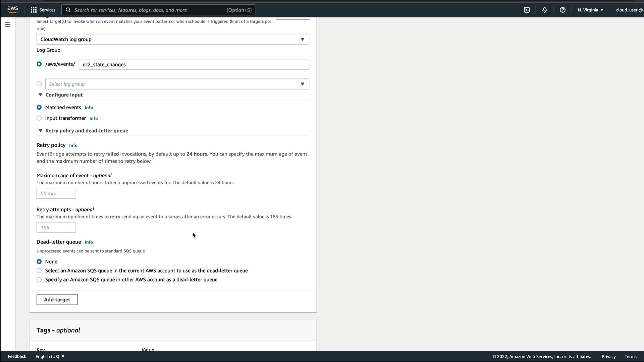Image resolution: width=644 pixels, height=362 pixels.
Task: Open the notifications bell
Action: (545, 10)
